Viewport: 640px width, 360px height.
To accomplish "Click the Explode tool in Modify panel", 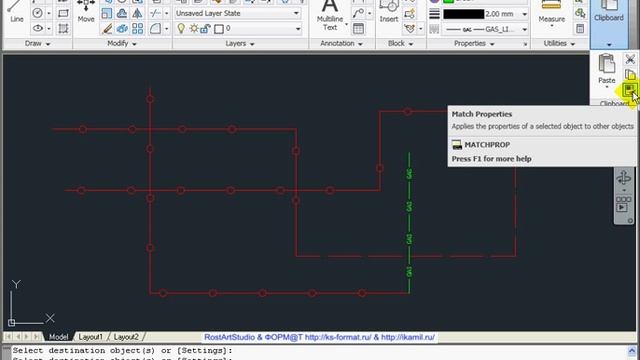I will point(122,28).
